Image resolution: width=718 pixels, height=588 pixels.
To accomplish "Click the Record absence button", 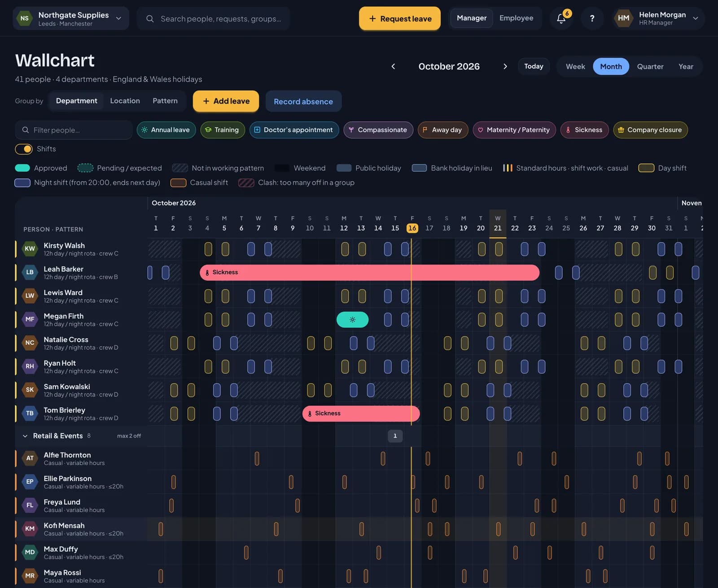I will click(x=303, y=101).
